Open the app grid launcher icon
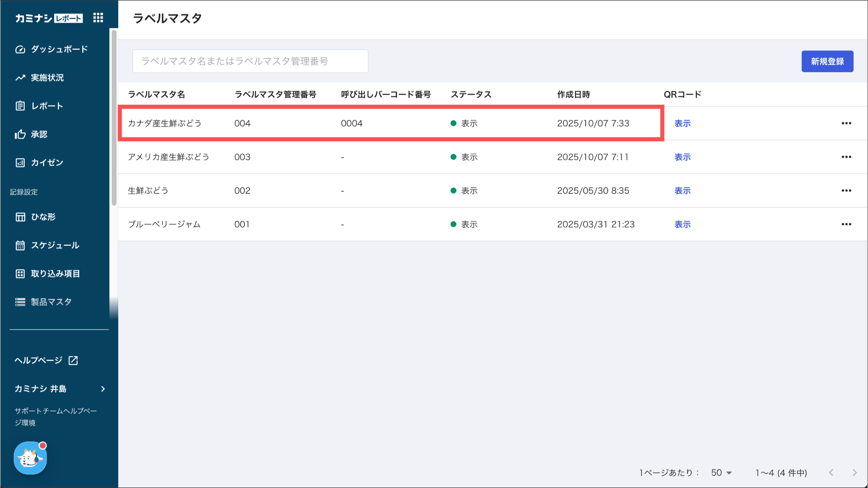This screenshot has width=868, height=488. (98, 18)
